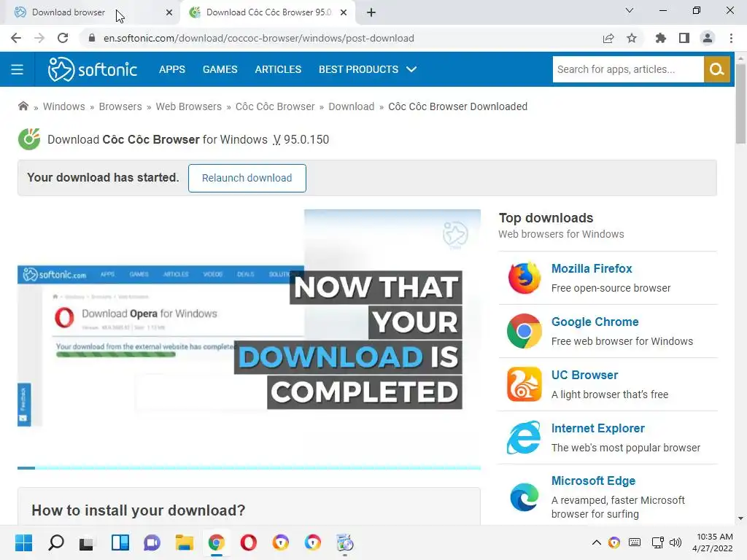Show hidden system tray icons
This screenshot has width=747, height=560.
[x=597, y=542]
